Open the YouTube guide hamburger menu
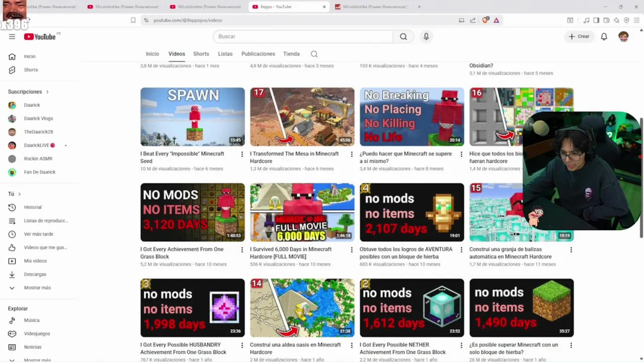Screen dimensions: 644x362 tap(12, 36)
